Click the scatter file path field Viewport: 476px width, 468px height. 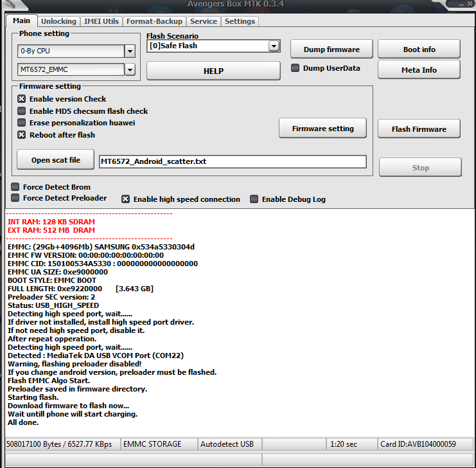[233, 161]
